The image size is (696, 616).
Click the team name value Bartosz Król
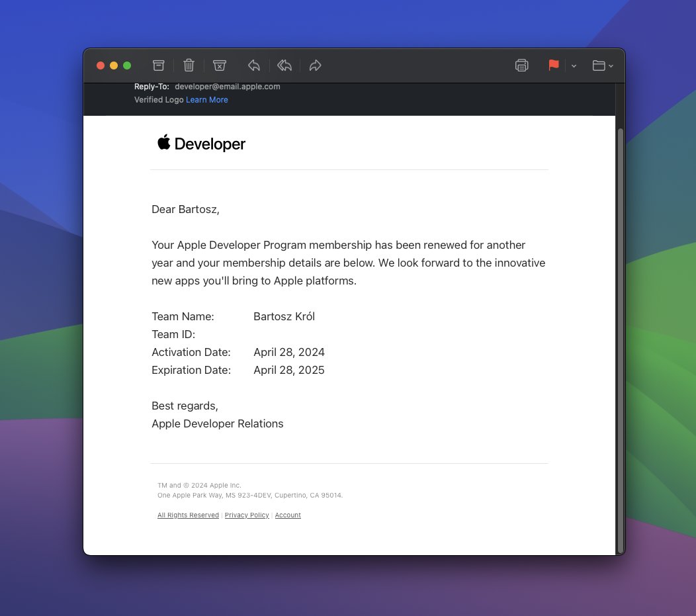click(284, 316)
